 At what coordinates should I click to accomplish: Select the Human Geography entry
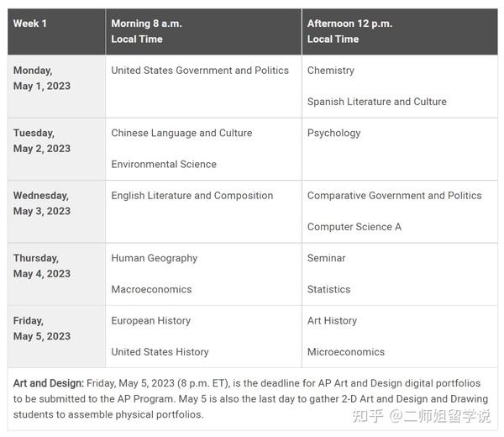155,258
